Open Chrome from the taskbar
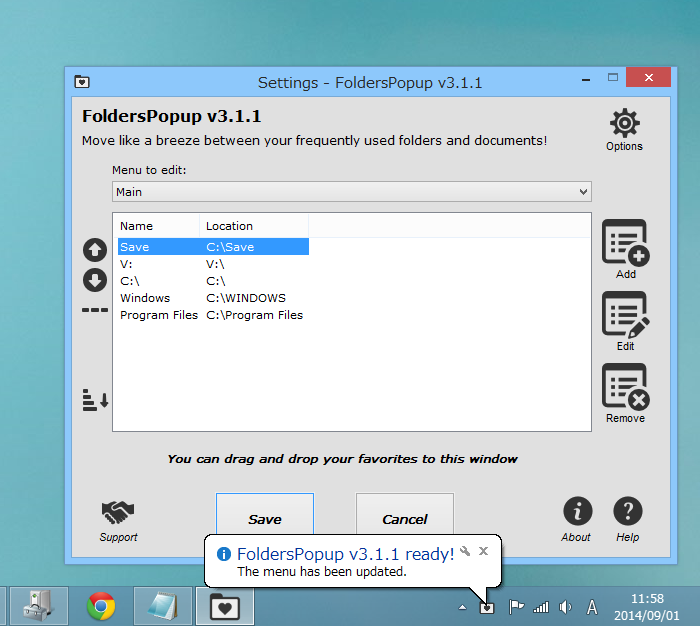The image size is (700, 626). (101, 606)
